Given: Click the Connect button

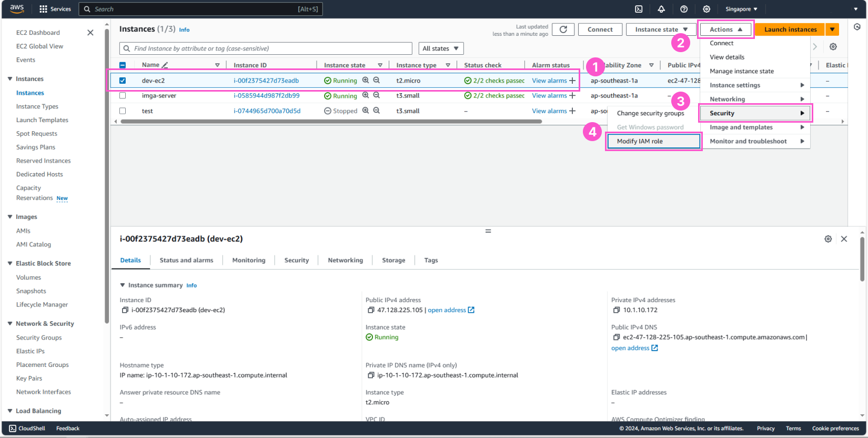Looking at the screenshot, I should pyautogui.click(x=600, y=29).
